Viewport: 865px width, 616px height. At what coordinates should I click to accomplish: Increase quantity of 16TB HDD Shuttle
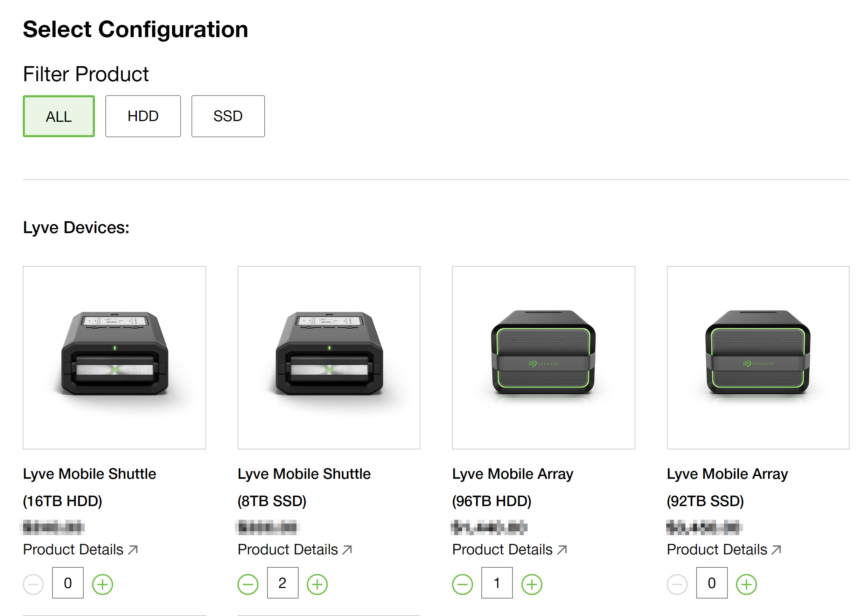[103, 584]
